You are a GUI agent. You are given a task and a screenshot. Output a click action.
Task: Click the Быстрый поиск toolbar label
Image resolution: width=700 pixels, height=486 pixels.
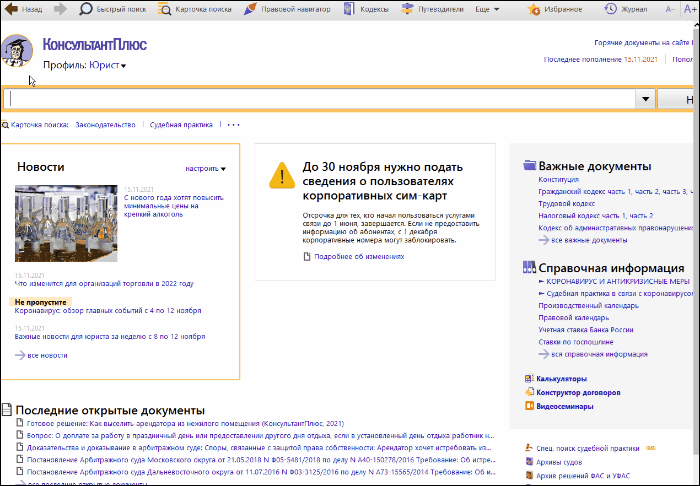coord(121,9)
